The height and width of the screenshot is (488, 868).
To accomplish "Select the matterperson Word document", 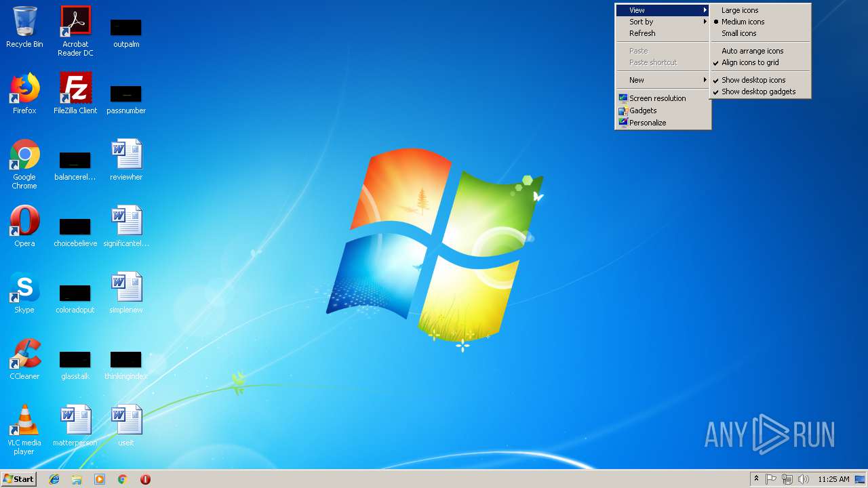I will tap(75, 426).
